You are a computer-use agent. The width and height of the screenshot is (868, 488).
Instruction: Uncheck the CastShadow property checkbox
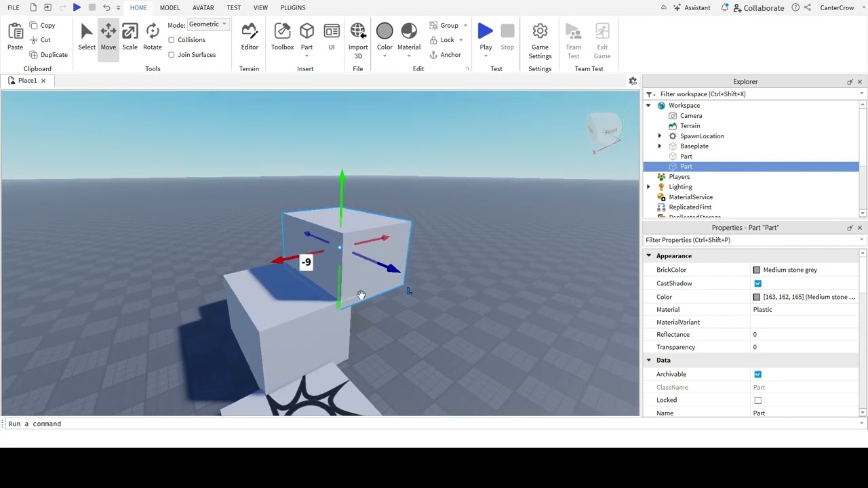[757, 283]
